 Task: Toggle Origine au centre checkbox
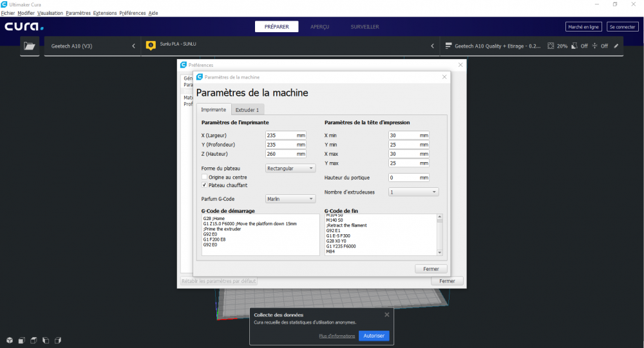204,177
